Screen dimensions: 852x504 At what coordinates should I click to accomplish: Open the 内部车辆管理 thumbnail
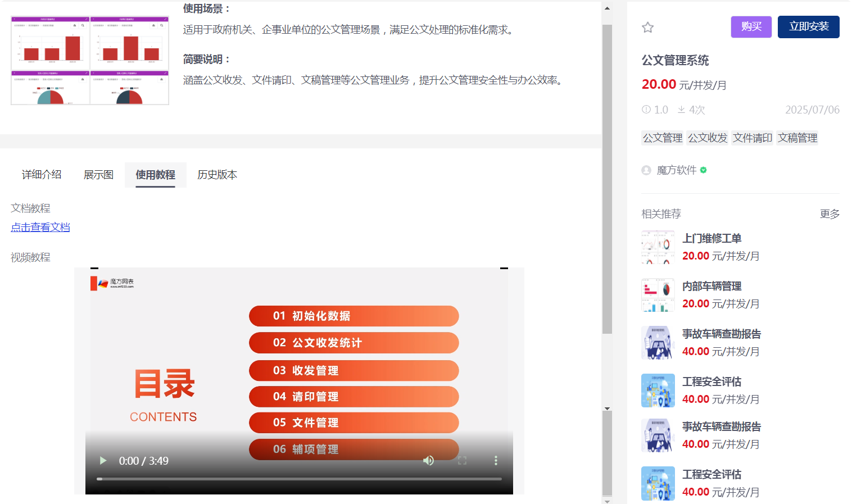658,295
